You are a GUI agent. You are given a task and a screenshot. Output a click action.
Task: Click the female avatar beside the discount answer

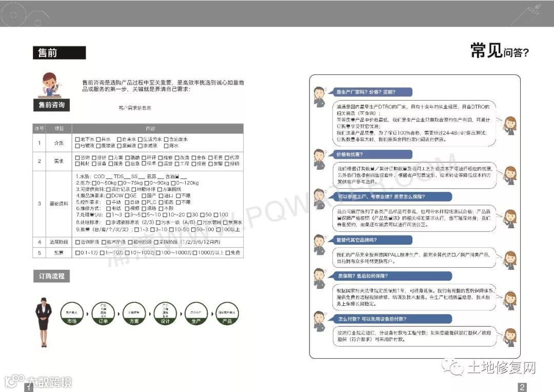pyautogui.click(x=510, y=175)
